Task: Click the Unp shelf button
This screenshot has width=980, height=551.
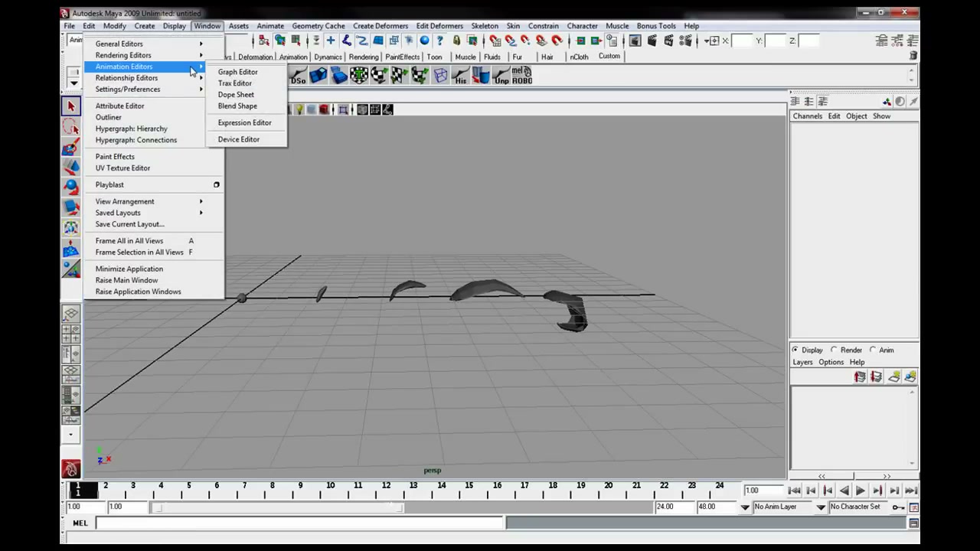Action: coord(501,75)
